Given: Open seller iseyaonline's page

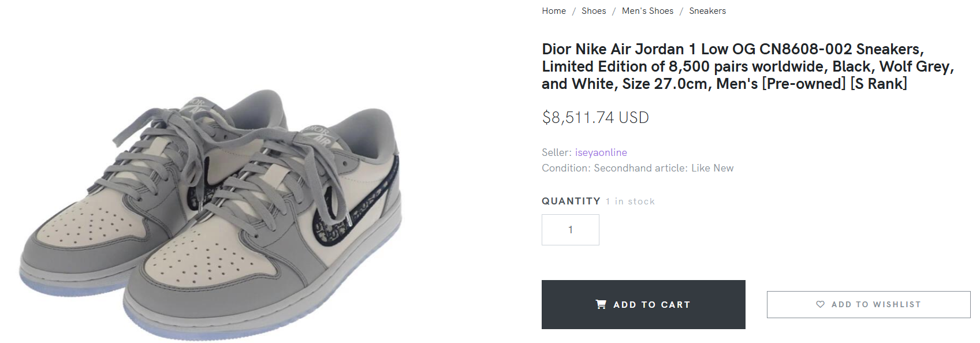Looking at the screenshot, I should coord(601,152).
